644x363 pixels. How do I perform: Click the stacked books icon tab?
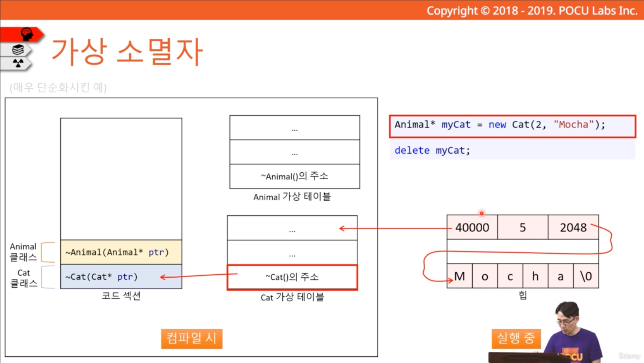tap(17, 50)
